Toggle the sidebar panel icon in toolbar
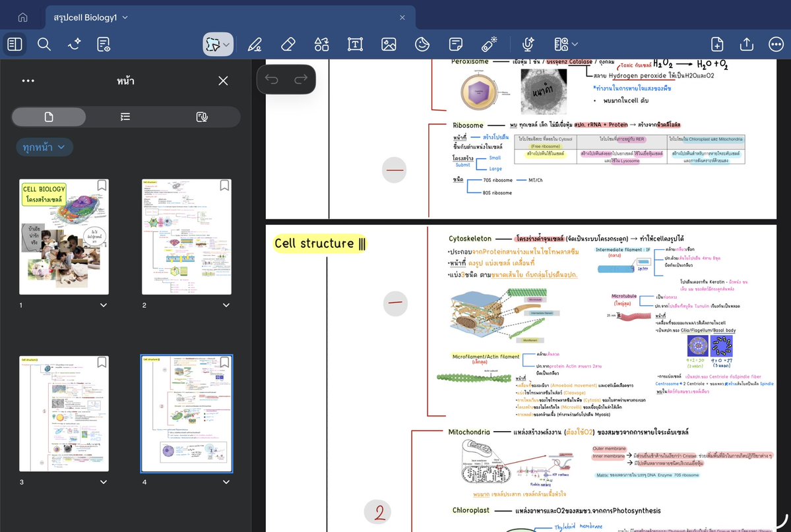 click(x=15, y=44)
